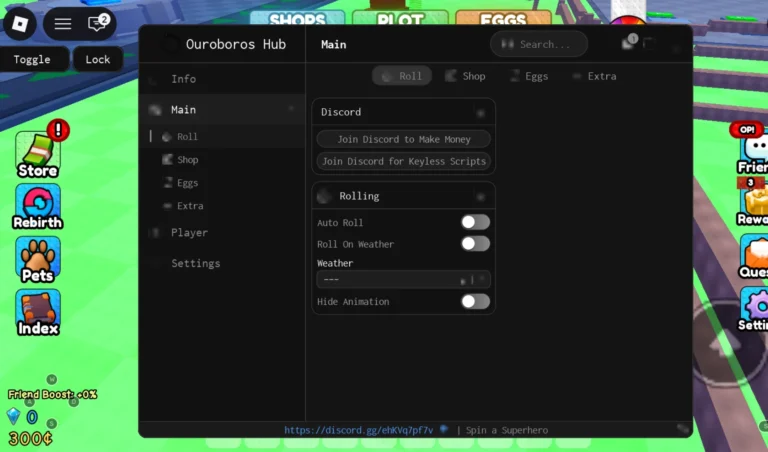
Task: Click the 300¢ coin balance
Action: point(30,438)
